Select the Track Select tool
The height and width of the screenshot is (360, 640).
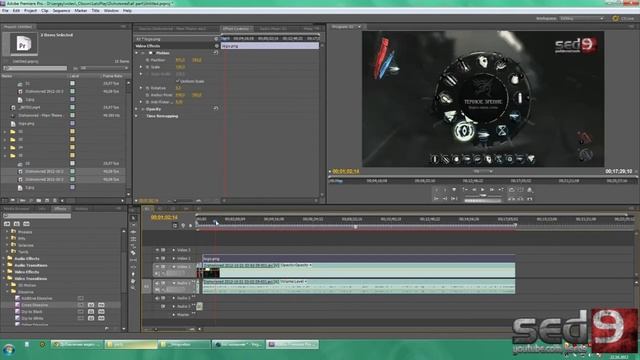(x=133, y=225)
